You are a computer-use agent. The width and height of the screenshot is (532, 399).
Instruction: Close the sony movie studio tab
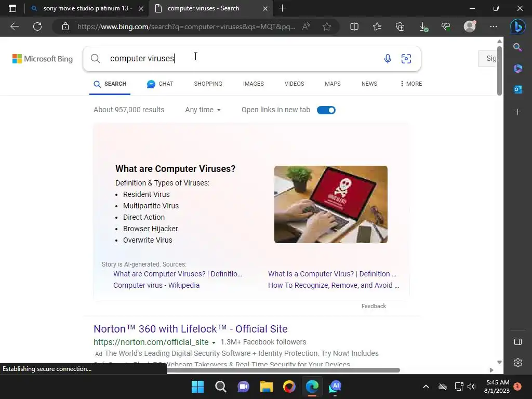(x=141, y=8)
